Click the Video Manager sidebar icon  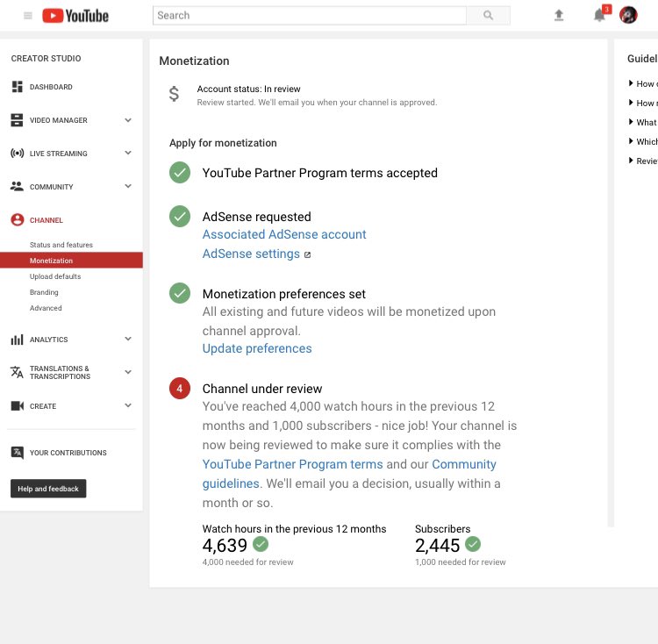click(17, 120)
